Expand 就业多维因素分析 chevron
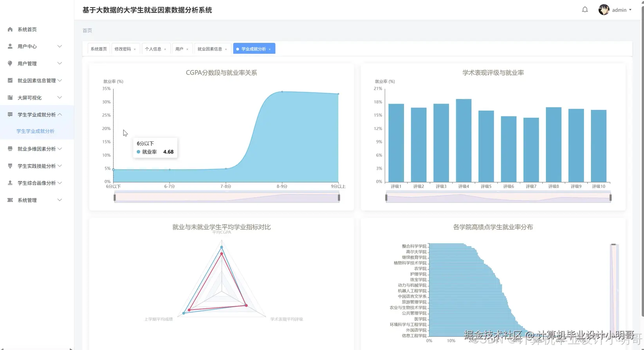 coord(60,149)
